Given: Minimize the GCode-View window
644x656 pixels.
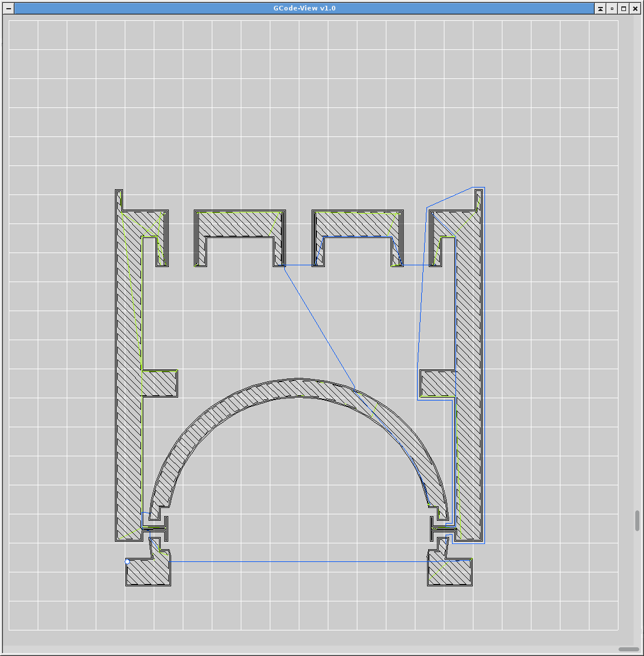Looking at the screenshot, I should pos(612,9).
